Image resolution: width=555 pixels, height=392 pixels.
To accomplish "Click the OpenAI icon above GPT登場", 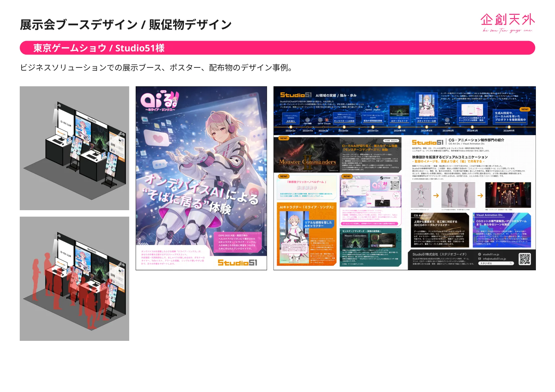I will tap(307, 120).
